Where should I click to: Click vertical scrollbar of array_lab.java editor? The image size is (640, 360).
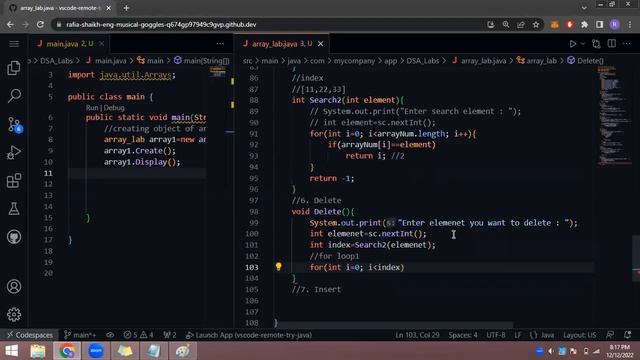coord(636,258)
